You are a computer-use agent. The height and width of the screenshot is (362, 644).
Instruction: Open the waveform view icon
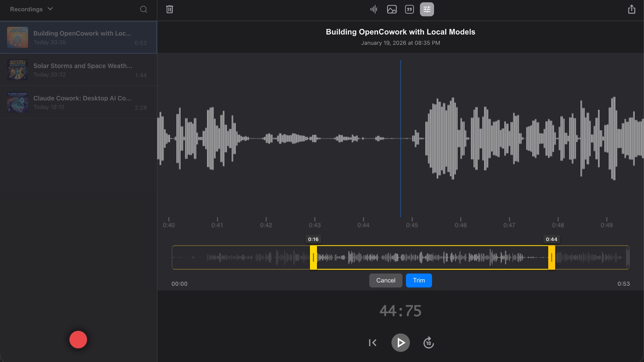[x=374, y=9]
